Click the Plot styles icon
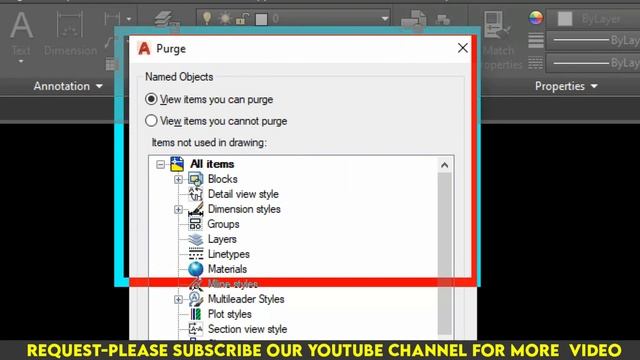Viewport: 640px width, 360px height. 196,314
